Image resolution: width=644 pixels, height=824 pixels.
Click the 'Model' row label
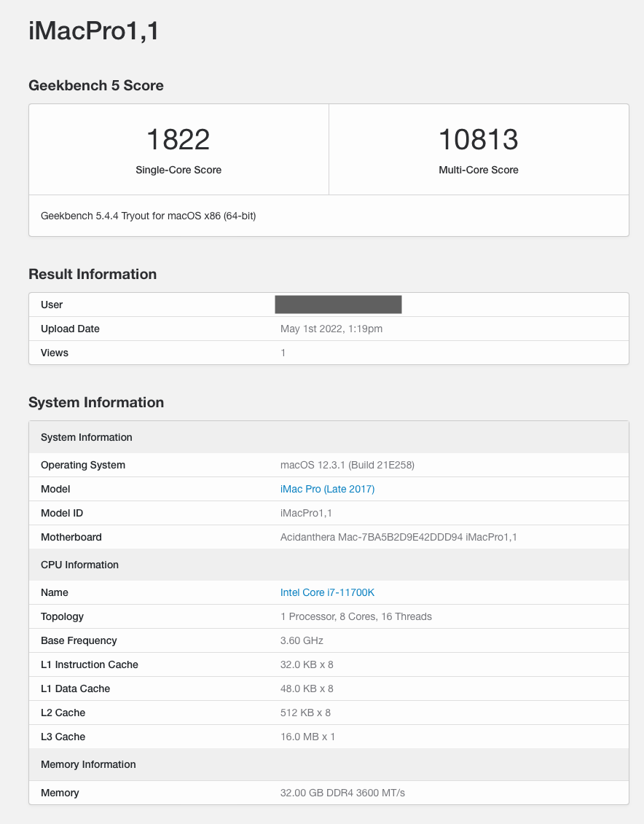tap(55, 490)
